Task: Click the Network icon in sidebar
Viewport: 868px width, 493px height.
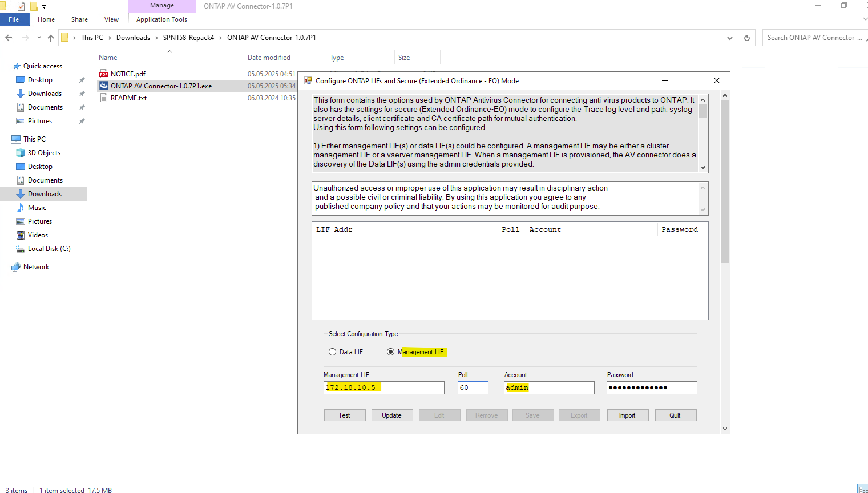Action: [16, 267]
